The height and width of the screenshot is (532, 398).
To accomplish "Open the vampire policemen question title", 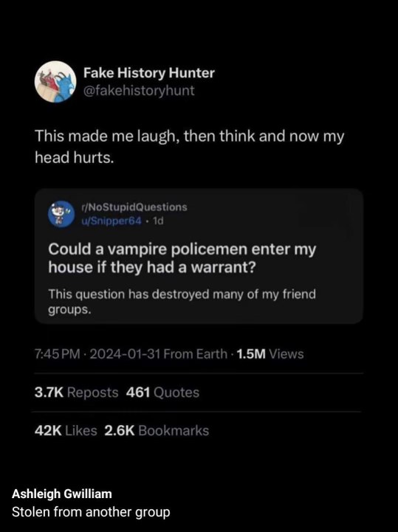I will pyautogui.click(x=182, y=258).
